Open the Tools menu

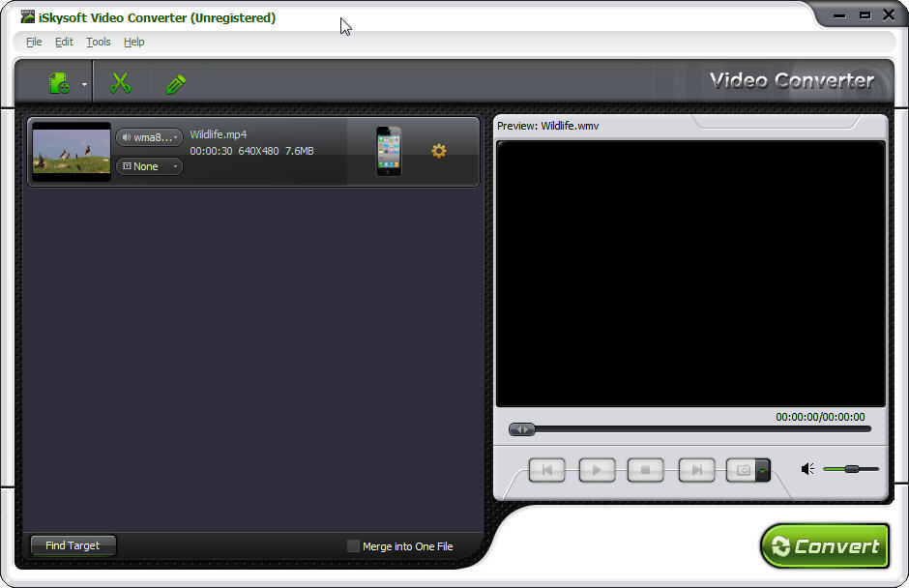(x=97, y=42)
